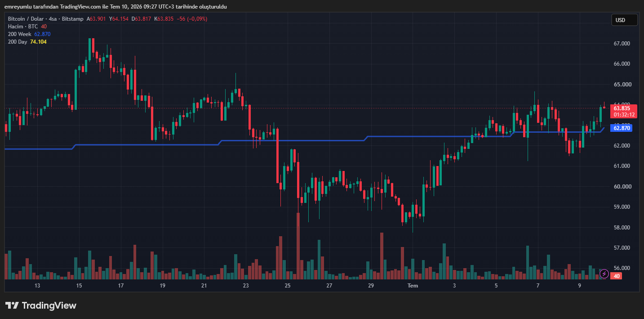Click the 61.000 price axis label
This screenshot has width=644, height=319.
click(x=622, y=166)
